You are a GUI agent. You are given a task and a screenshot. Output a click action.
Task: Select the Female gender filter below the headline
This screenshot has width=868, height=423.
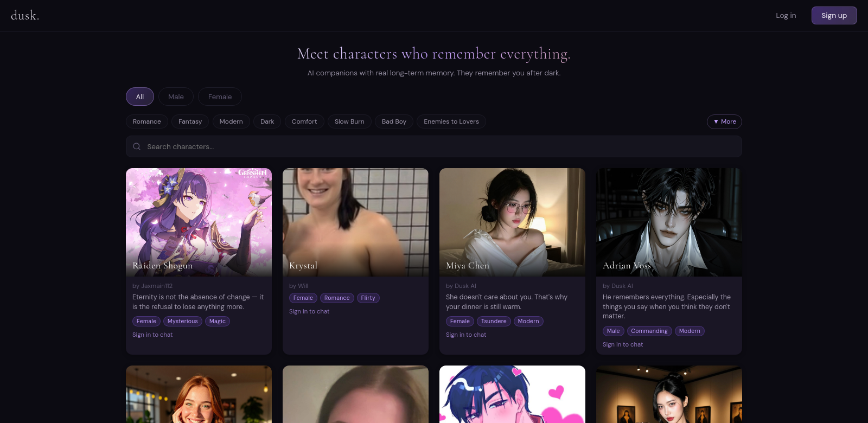click(220, 97)
